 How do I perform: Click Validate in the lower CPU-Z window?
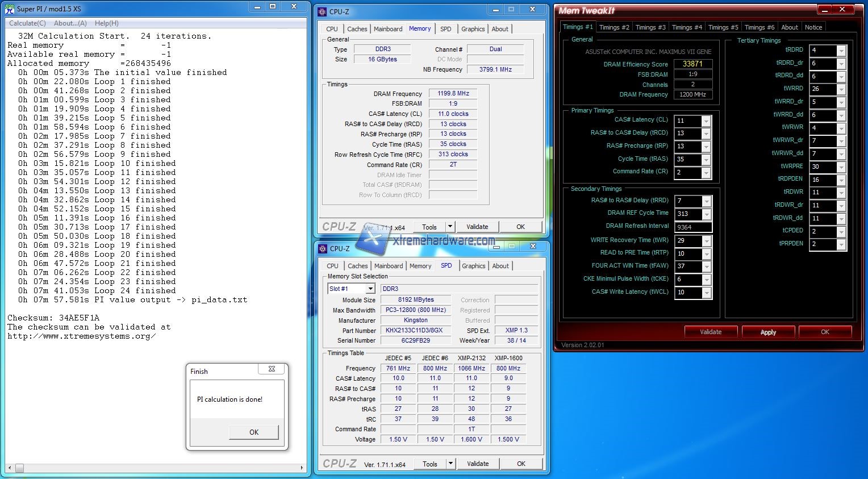click(x=478, y=464)
